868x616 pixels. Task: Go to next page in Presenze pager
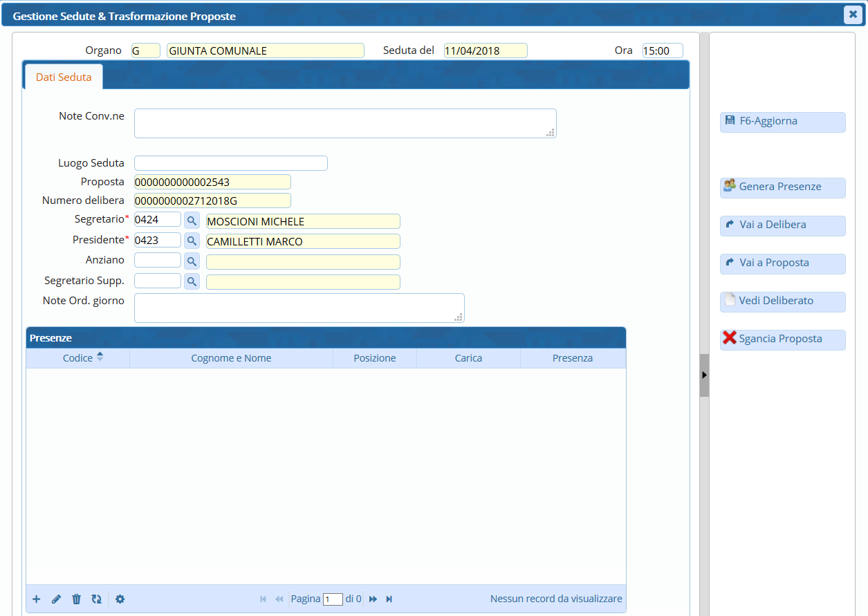click(x=373, y=599)
